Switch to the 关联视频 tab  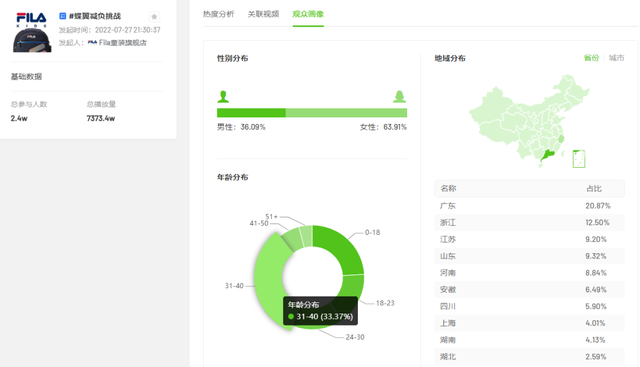coord(263,14)
